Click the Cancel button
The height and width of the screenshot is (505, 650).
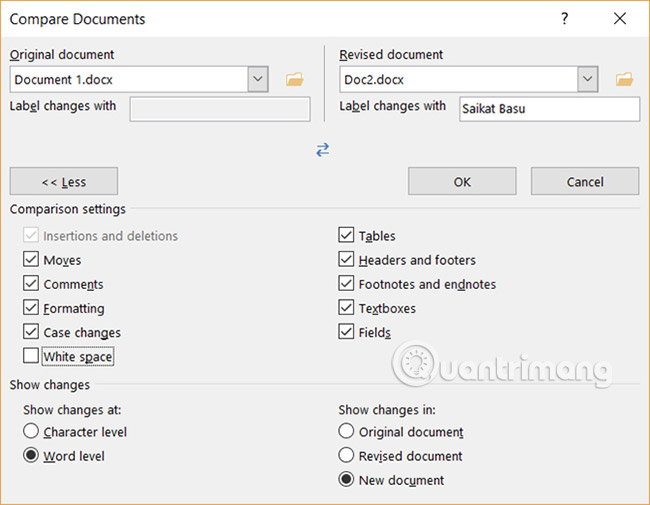click(585, 181)
